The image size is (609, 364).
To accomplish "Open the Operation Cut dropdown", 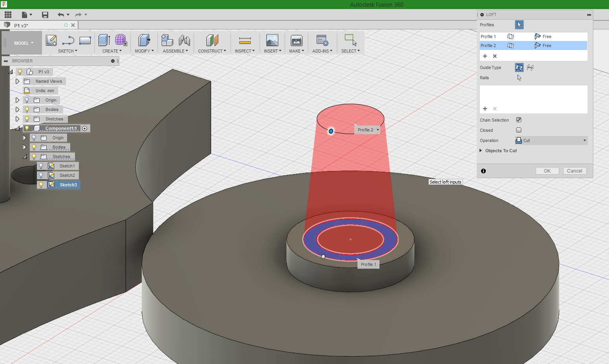I will tap(551, 140).
